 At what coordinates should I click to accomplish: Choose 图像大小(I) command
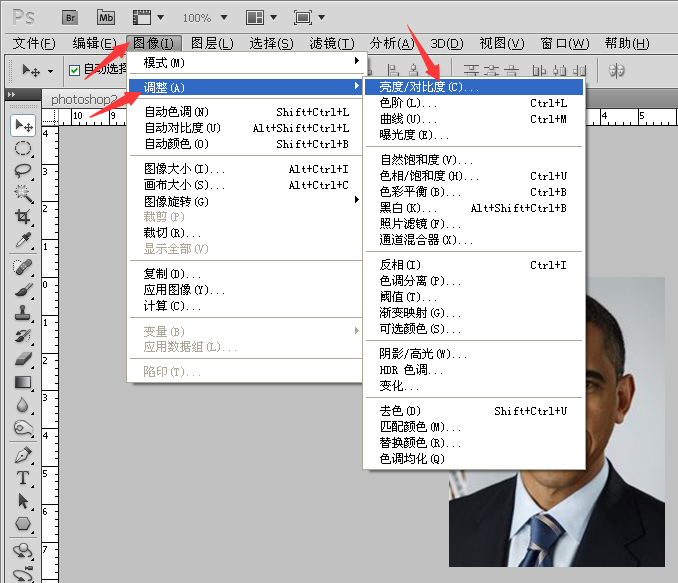pos(246,169)
